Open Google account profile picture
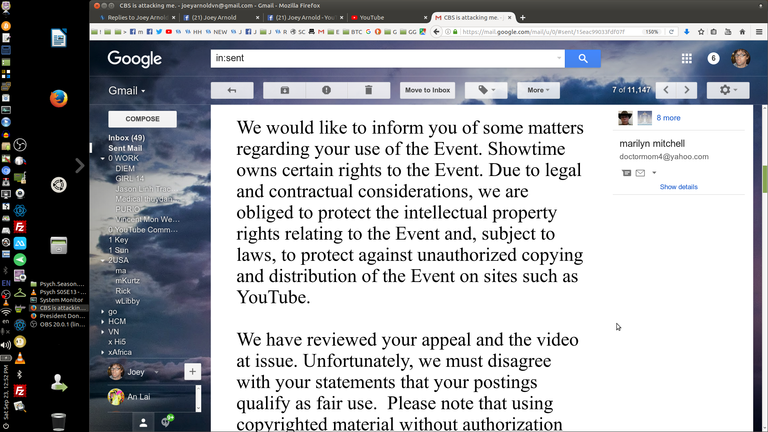Screen dimensions: 768x432 click(741, 59)
